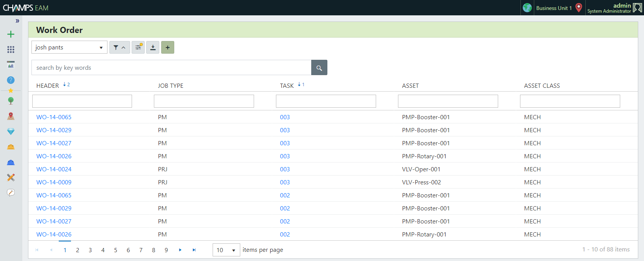Expand the left sidebar with double chevron

[17, 21]
